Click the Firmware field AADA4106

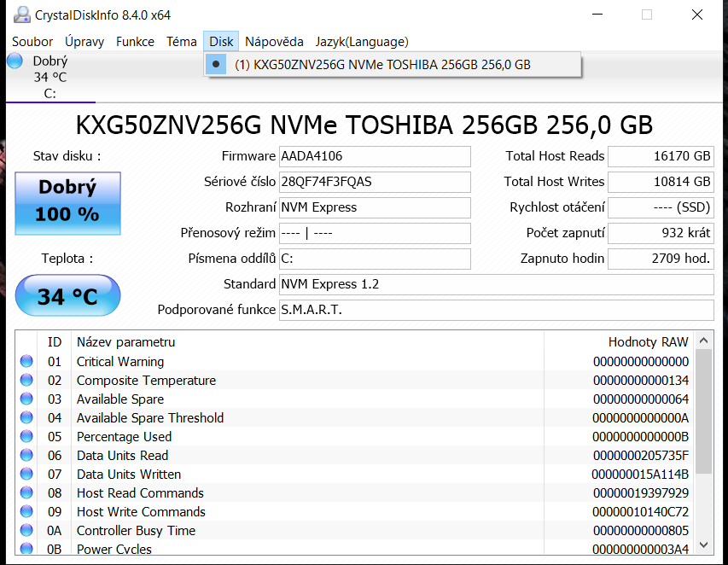pyautogui.click(x=375, y=156)
